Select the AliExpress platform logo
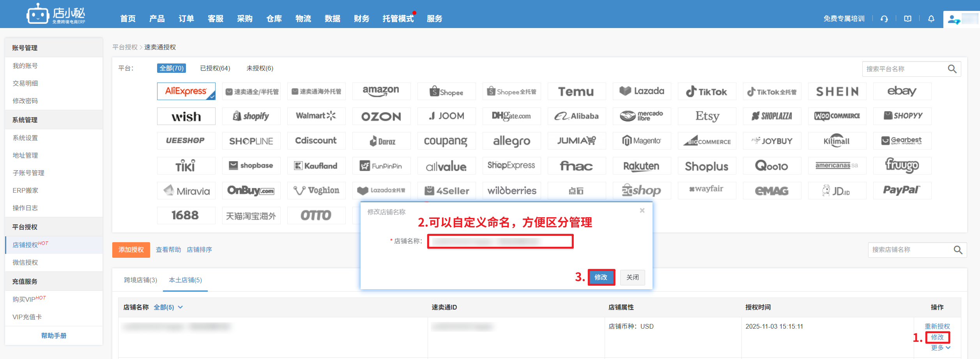Screen dimensions: 980x359 (186, 91)
